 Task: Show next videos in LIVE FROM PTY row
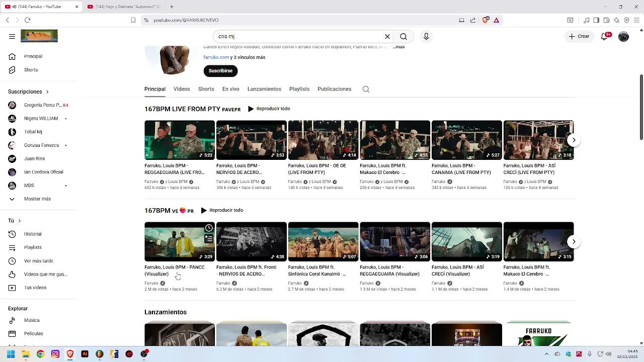coord(574,140)
